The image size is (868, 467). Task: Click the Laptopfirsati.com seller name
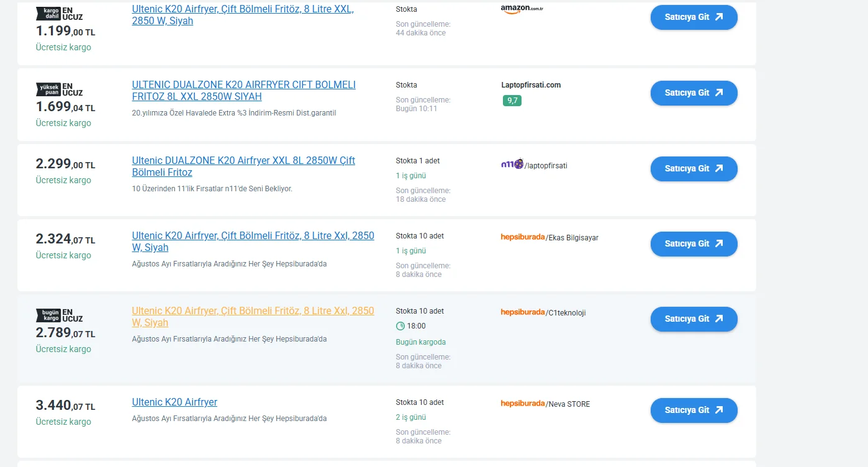pos(531,85)
